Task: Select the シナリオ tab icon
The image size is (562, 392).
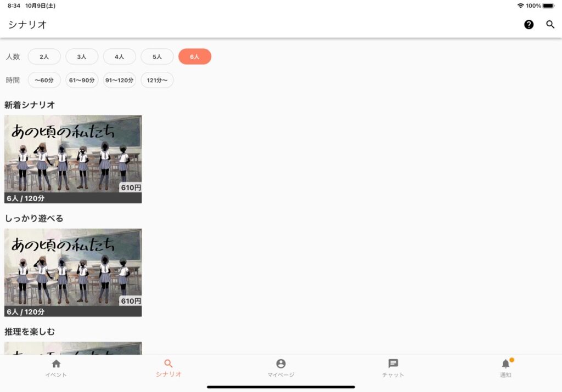Action: pos(168,364)
